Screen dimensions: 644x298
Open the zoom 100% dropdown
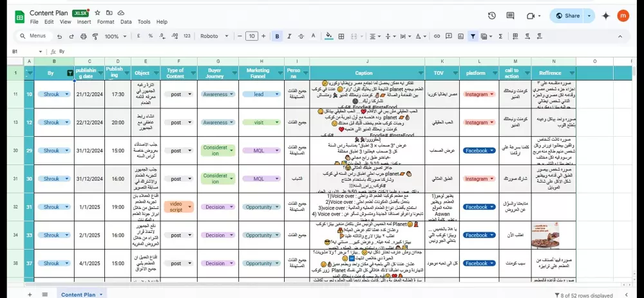point(115,36)
